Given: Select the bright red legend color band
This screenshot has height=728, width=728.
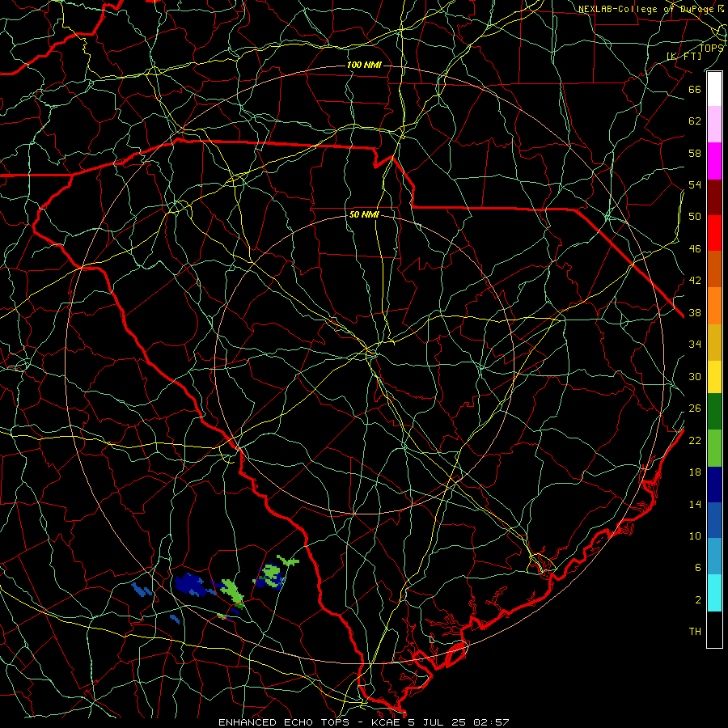Looking at the screenshot, I should 714,233.
